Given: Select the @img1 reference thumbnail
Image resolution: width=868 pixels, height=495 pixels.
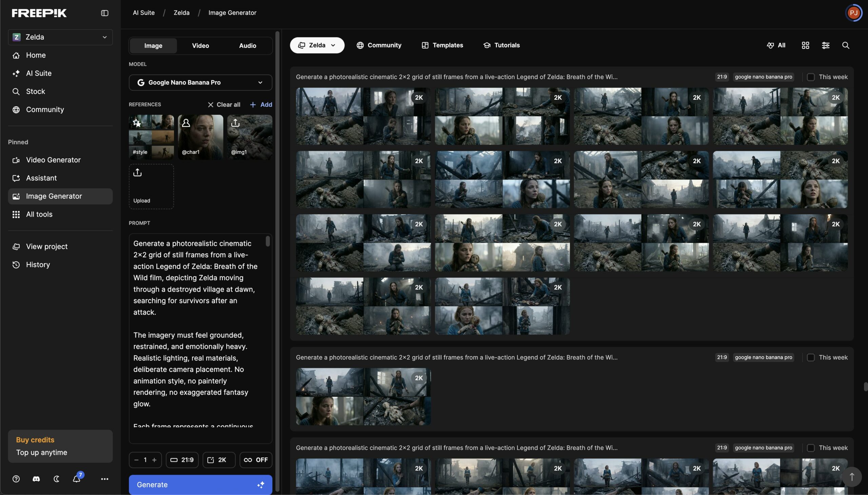Looking at the screenshot, I should (250, 137).
